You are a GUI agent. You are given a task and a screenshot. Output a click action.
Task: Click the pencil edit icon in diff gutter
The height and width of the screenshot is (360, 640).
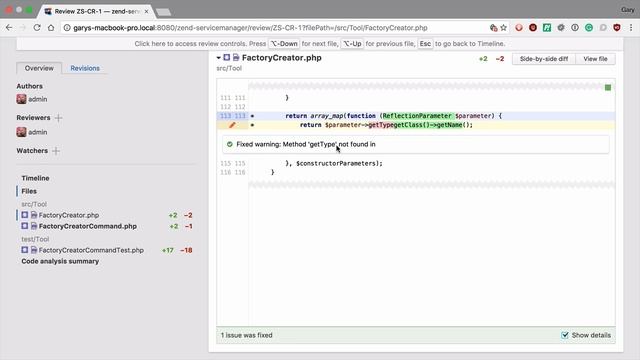click(x=232, y=125)
